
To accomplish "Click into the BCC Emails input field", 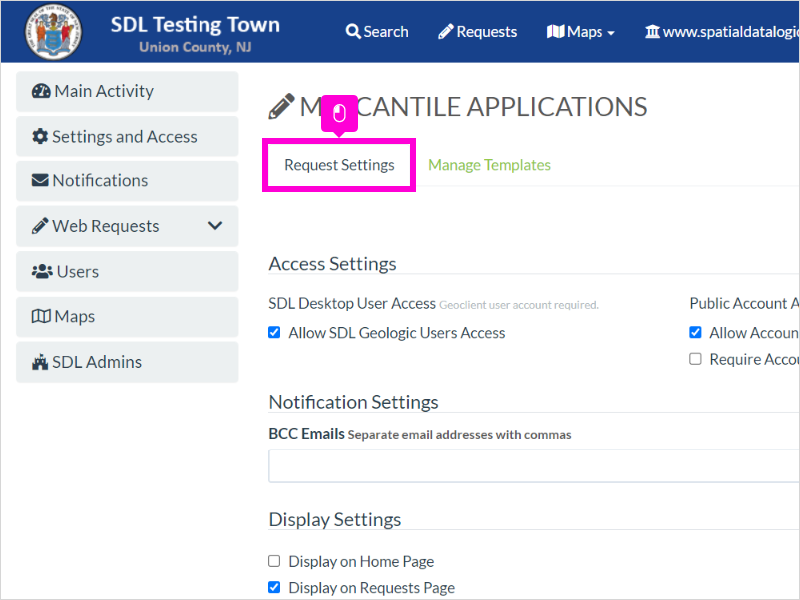I will pos(534,466).
